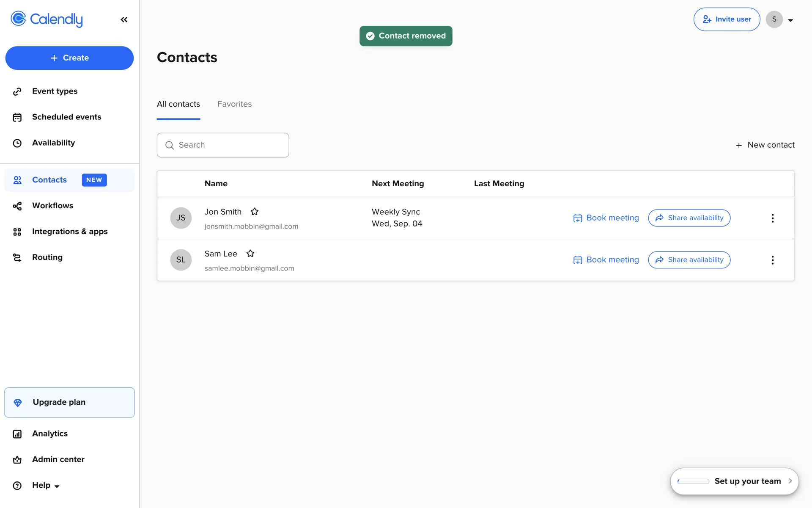The width and height of the screenshot is (812, 508).
Task: Click the Routing icon in sidebar
Action: click(17, 257)
